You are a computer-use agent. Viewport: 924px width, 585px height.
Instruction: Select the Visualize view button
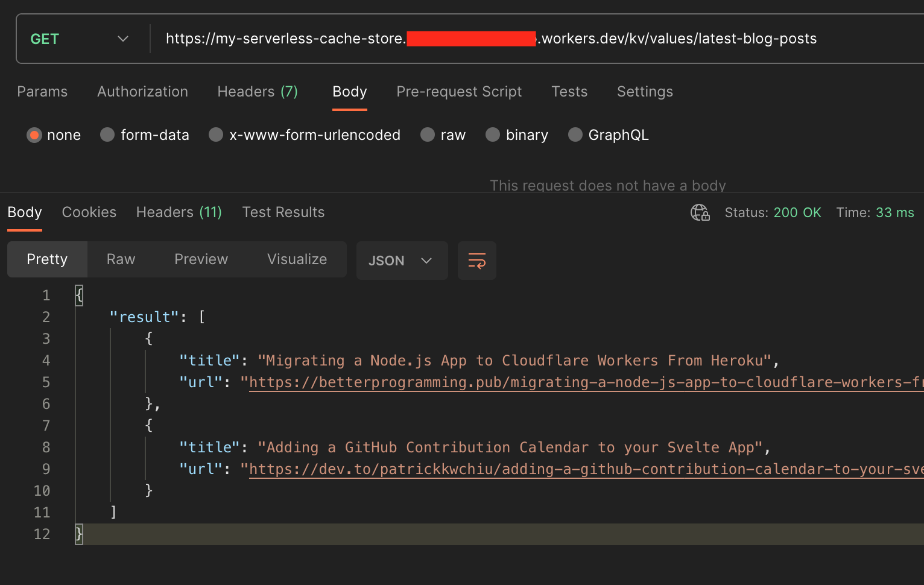[297, 259]
